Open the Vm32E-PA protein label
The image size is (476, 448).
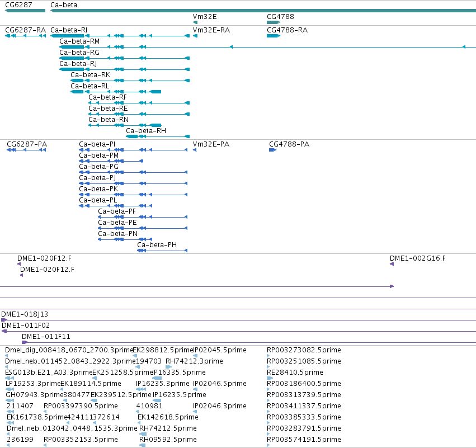pos(211,144)
